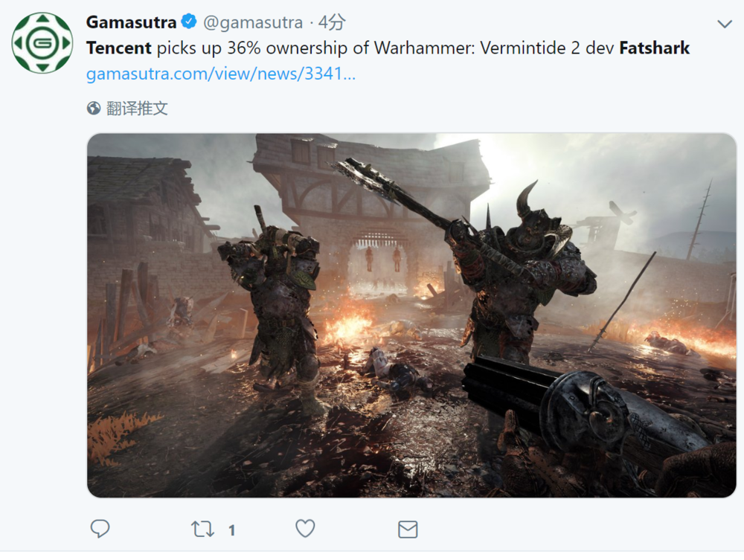Click the reply speech bubble icon
The image size is (744, 560).
100,528
